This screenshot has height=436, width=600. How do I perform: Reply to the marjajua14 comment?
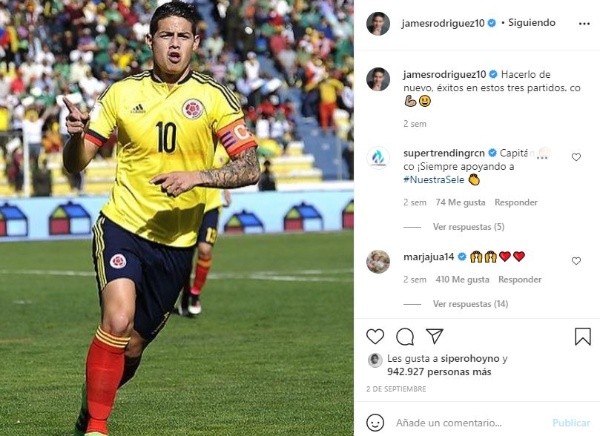[x=520, y=280]
